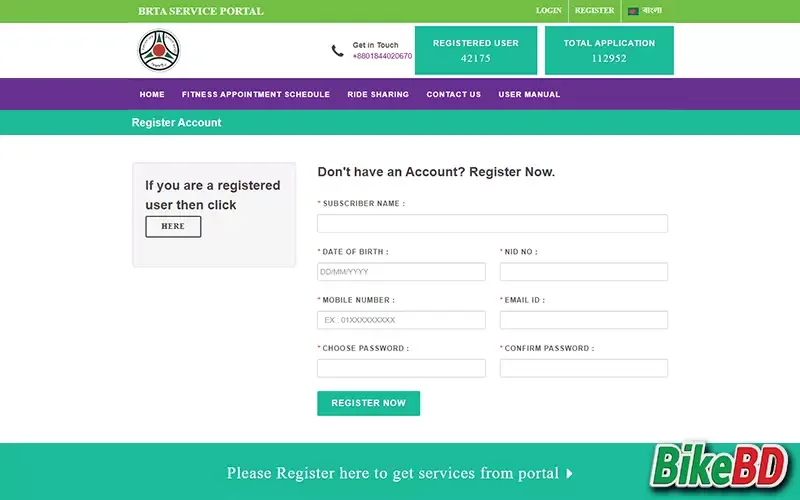This screenshot has height=500, width=800.
Task: Click the Bangladesh flag language icon
Action: point(633,11)
